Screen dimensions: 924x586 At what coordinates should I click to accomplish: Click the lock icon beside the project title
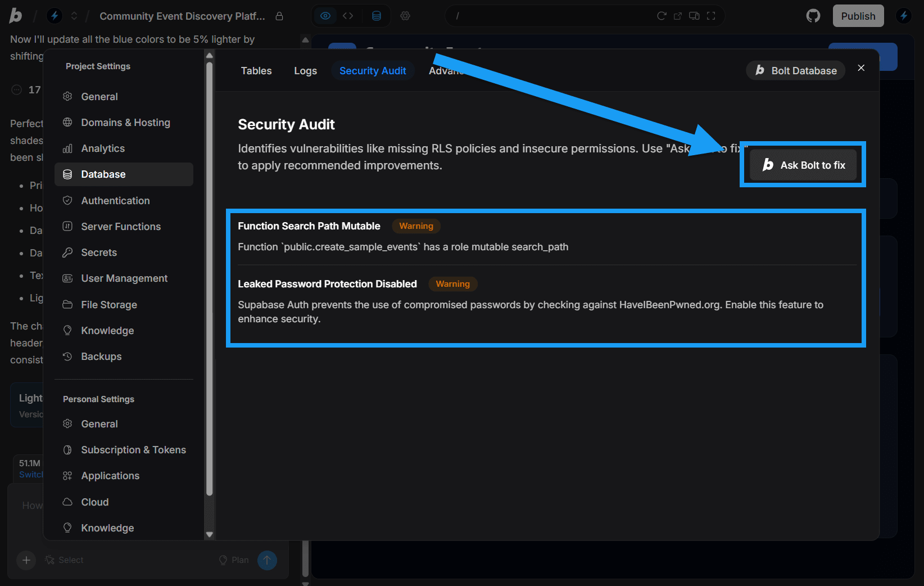pyautogui.click(x=279, y=16)
